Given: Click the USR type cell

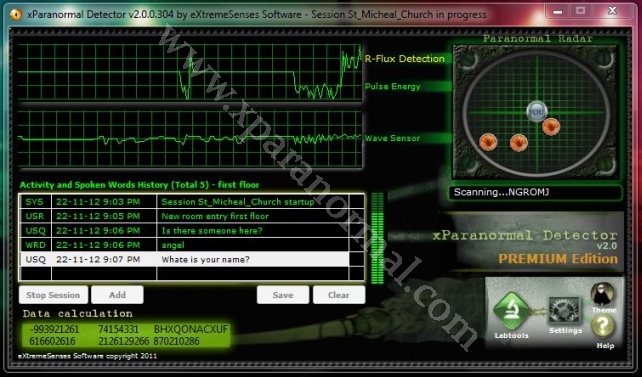Looking at the screenshot, I should (35, 216).
